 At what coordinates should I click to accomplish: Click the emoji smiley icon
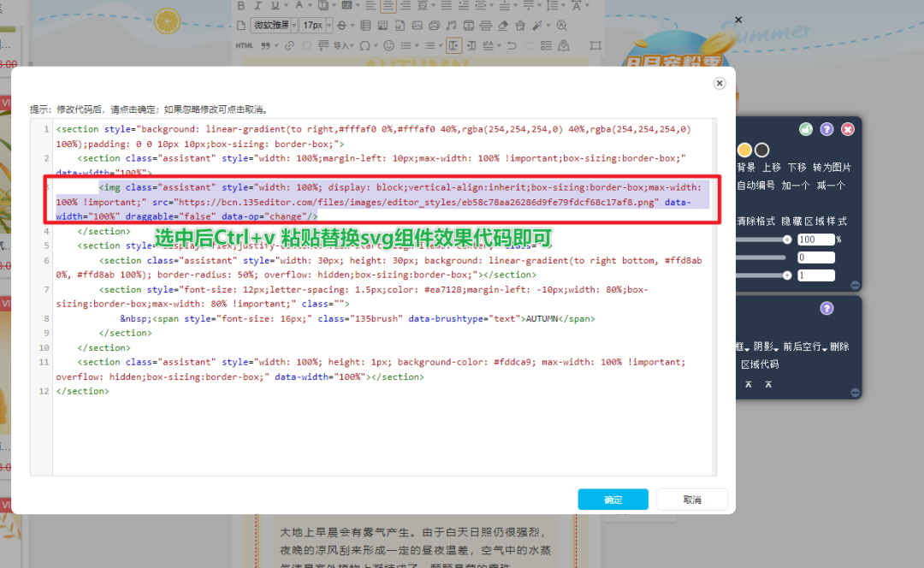click(x=388, y=45)
